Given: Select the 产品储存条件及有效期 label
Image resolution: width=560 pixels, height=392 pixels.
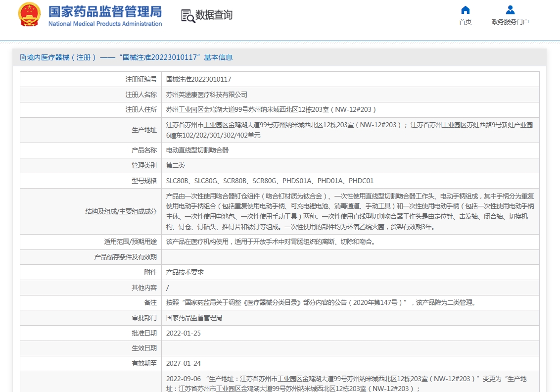Looking at the screenshot, I should tap(125, 257).
